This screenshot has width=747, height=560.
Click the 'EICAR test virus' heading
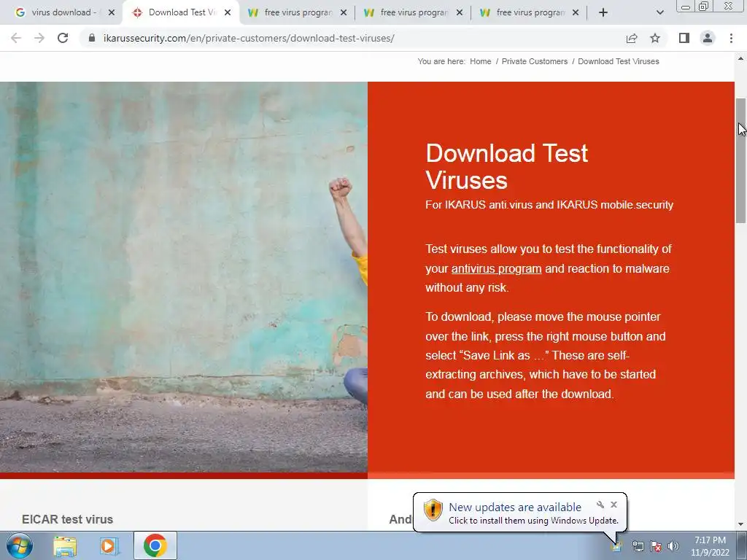point(67,519)
